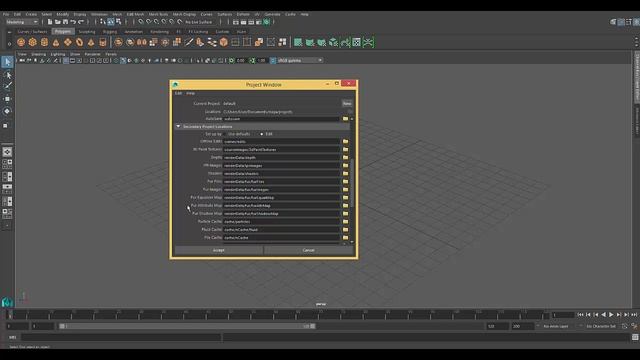This screenshot has height=360, width=640.
Task: Select the Move tool in toolbox
Action: coord(7,99)
